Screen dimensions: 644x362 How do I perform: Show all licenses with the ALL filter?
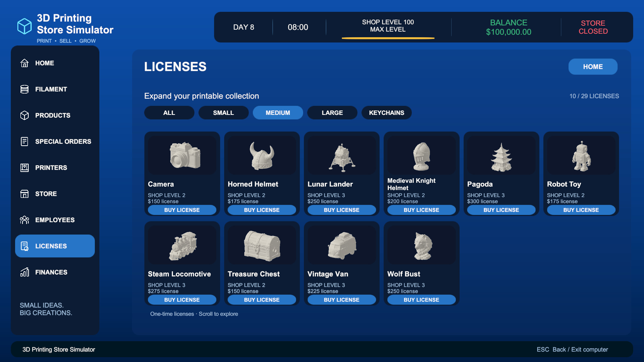pyautogui.click(x=169, y=113)
